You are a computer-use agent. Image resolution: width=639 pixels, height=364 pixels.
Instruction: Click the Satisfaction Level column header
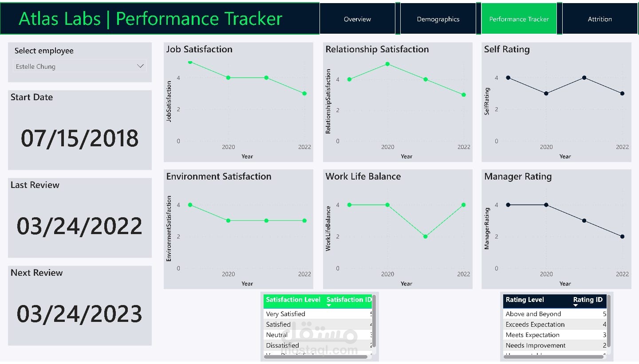click(293, 300)
